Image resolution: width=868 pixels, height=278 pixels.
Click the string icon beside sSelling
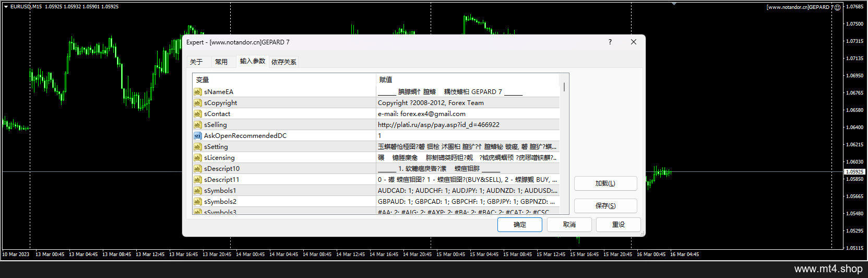pyautogui.click(x=197, y=125)
